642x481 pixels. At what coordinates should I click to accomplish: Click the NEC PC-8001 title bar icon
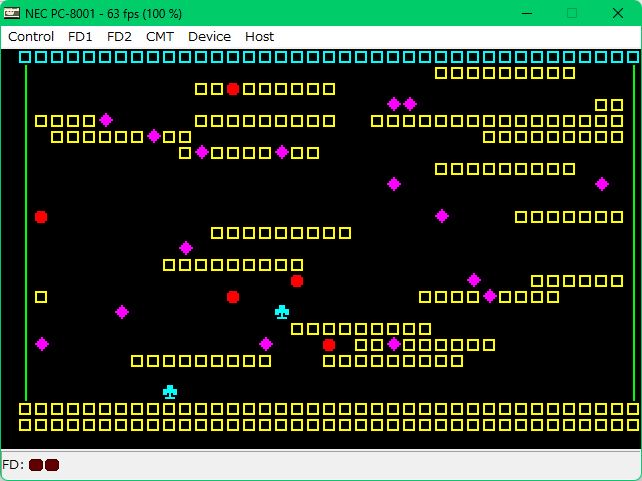click(13, 12)
